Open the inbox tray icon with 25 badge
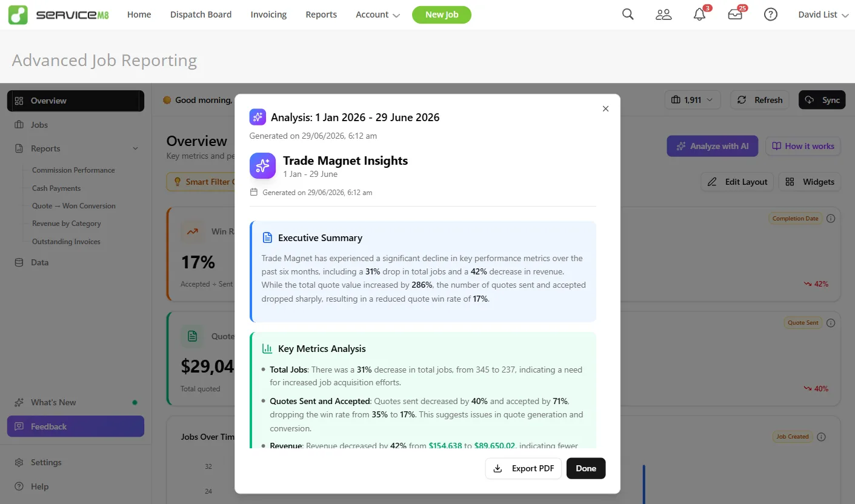This screenshot has width=855, height=504. [x=736, y=15]
